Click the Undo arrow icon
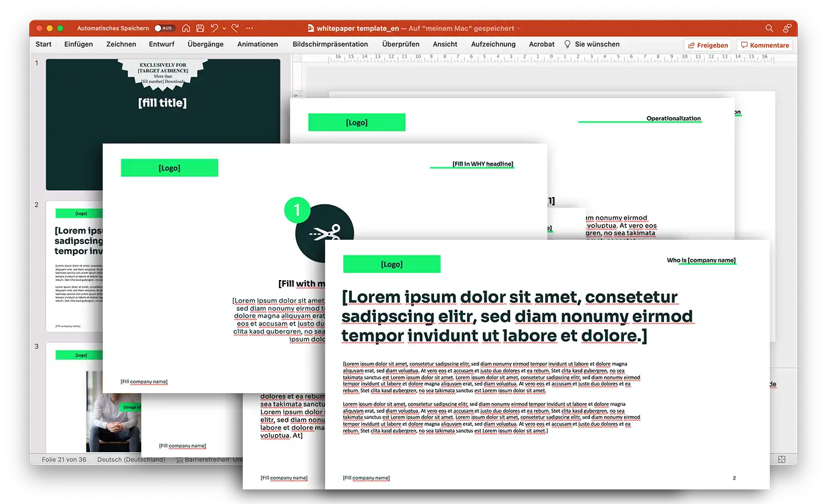This screenshot has height=504, width=827. click(214, 28)
